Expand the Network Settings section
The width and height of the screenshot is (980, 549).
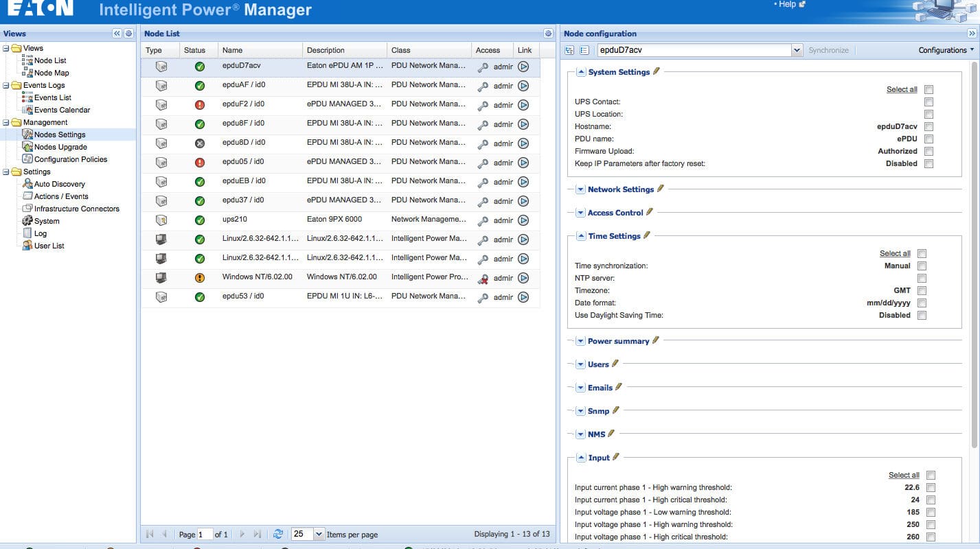580,189
